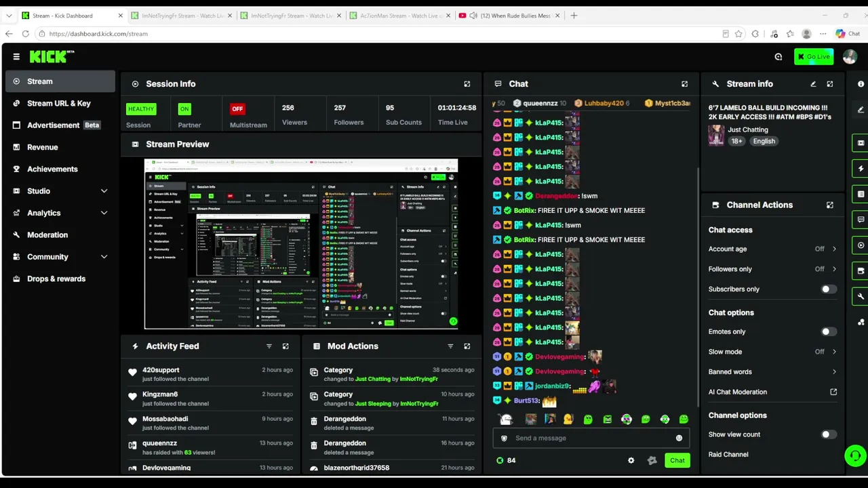Viewport: 868px width, 488px height.
Task: Expand the Mod Actions panel
Action: 467,346
